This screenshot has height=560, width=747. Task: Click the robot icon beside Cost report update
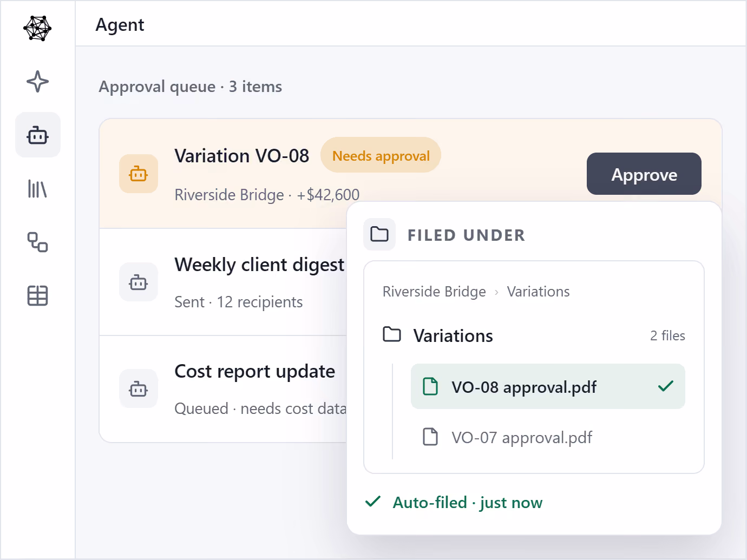click(x=139, y=388)
